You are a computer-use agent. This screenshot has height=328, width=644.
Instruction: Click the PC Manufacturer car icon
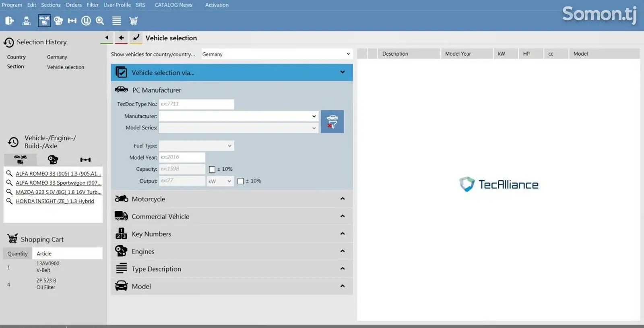tap(122, 90)
